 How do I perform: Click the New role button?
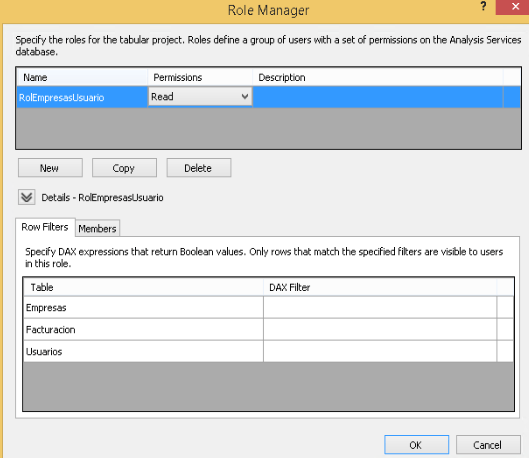pyautogui.click(x=50, y=168)
